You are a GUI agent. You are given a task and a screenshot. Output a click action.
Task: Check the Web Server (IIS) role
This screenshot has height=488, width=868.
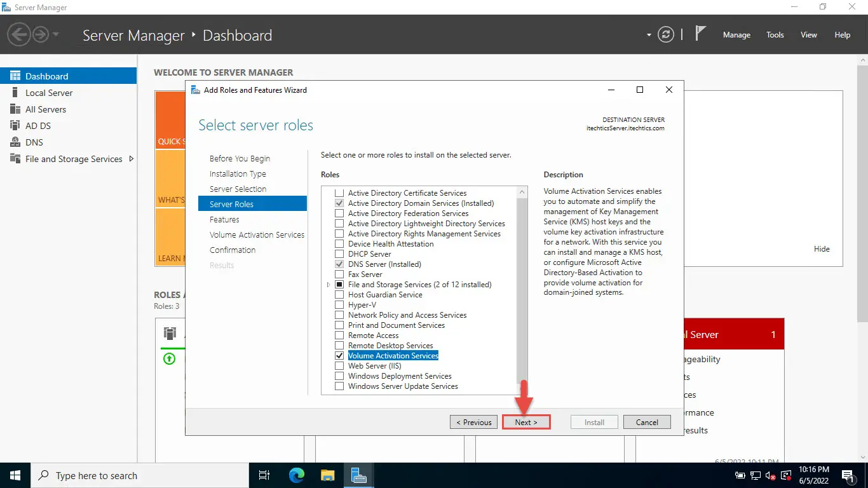(339, 366)
